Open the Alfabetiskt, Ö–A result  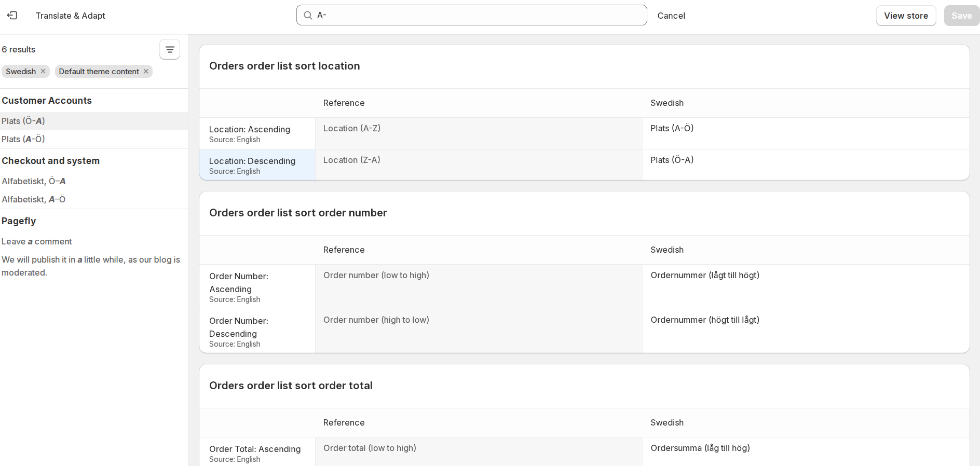tap(34, 181)
